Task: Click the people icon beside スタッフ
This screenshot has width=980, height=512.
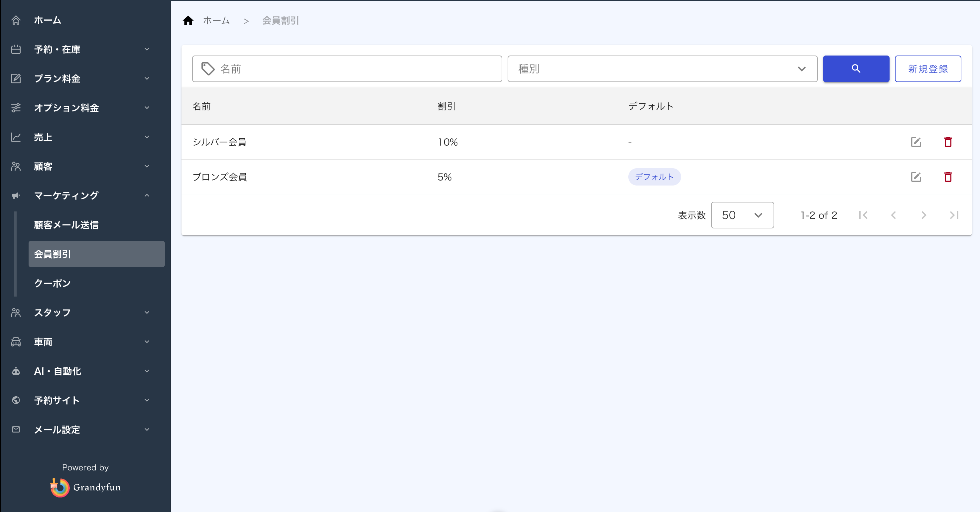Action: (x=16, y=313)
